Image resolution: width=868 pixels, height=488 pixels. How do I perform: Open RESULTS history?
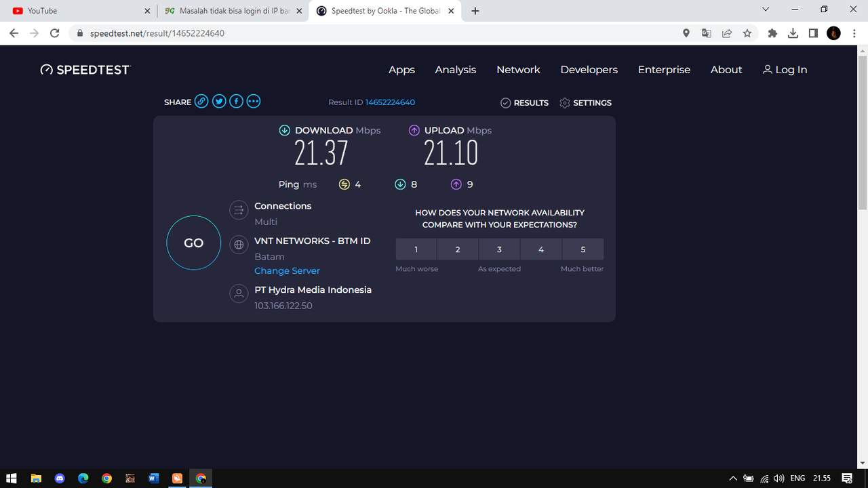point(524,103)
